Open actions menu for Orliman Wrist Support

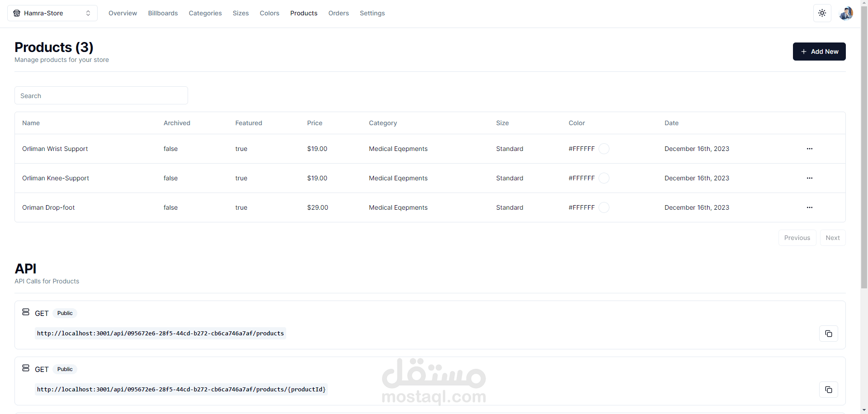click(x=809, y=149)
